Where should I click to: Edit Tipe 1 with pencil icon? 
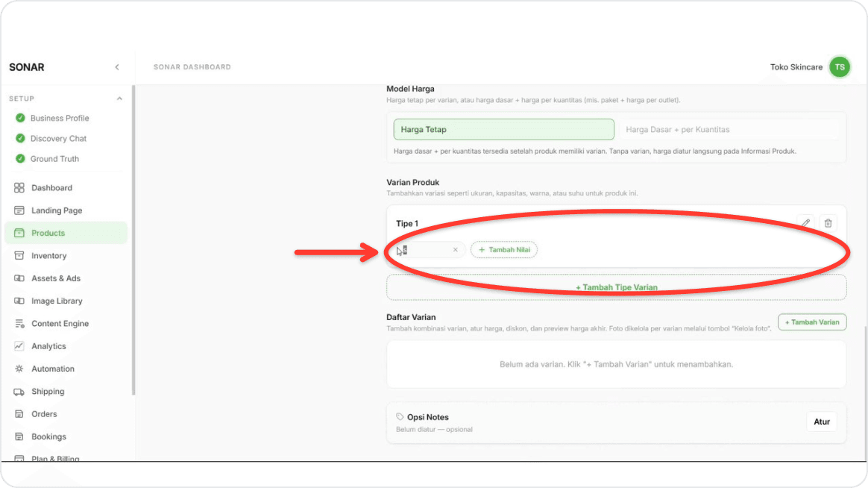click(x=805, y=223)
